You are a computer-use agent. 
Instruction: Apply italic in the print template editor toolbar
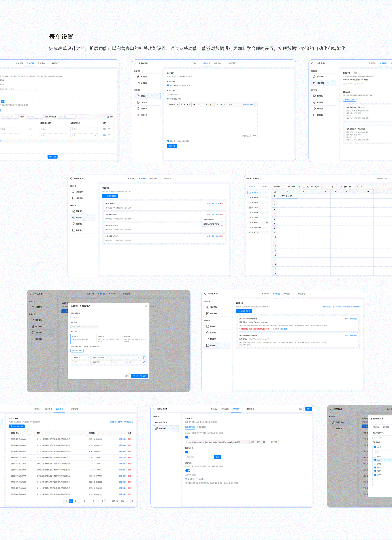304,187
